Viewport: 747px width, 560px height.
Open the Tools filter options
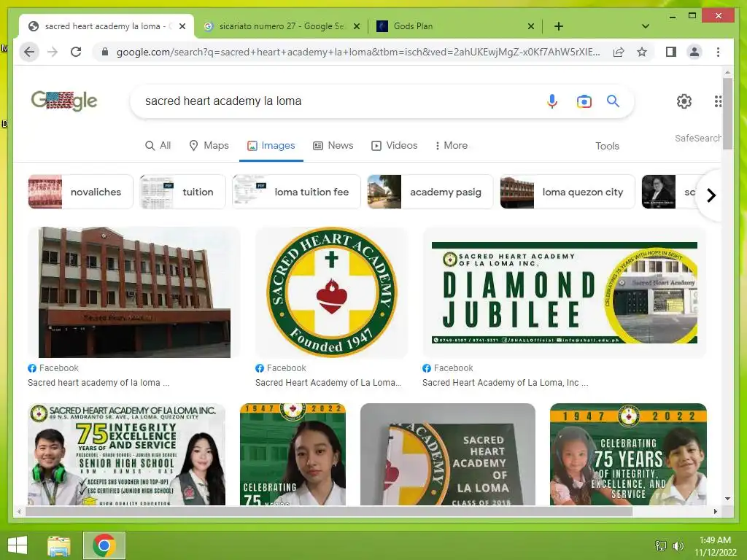607,146
